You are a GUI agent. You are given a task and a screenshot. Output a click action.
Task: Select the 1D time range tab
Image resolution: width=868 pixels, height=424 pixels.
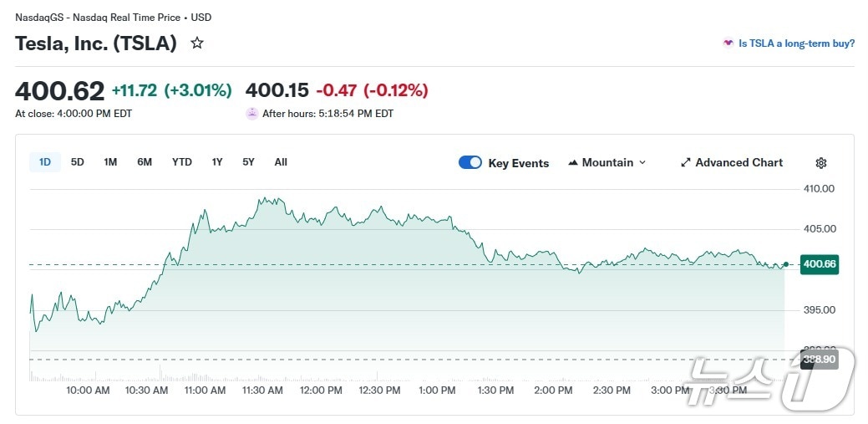click(x=45, y=162)
